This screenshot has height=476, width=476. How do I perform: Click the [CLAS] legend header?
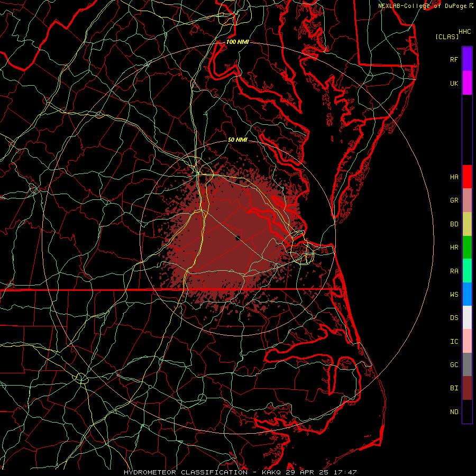point(447,37)
